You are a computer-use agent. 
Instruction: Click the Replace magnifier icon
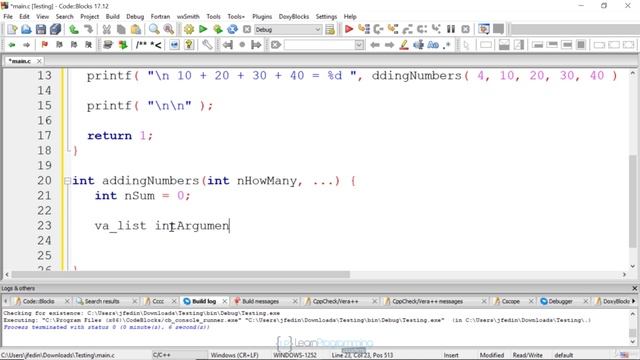169,29
